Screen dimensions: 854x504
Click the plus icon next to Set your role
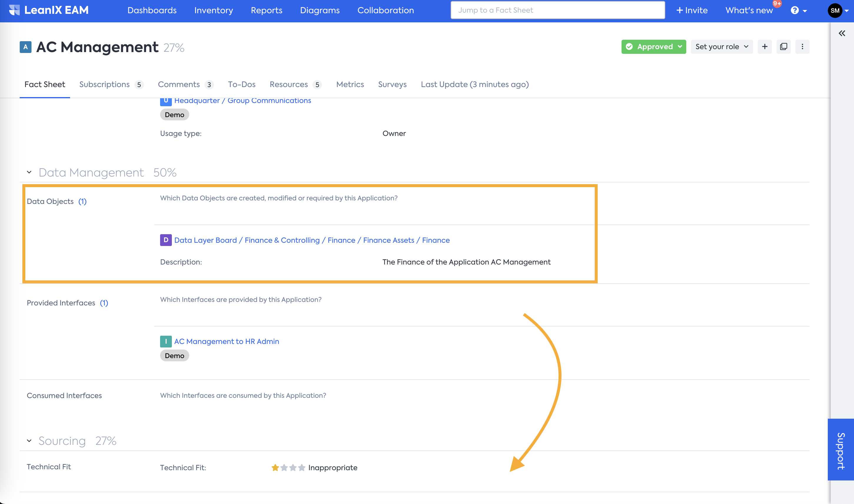pos(765,46)
